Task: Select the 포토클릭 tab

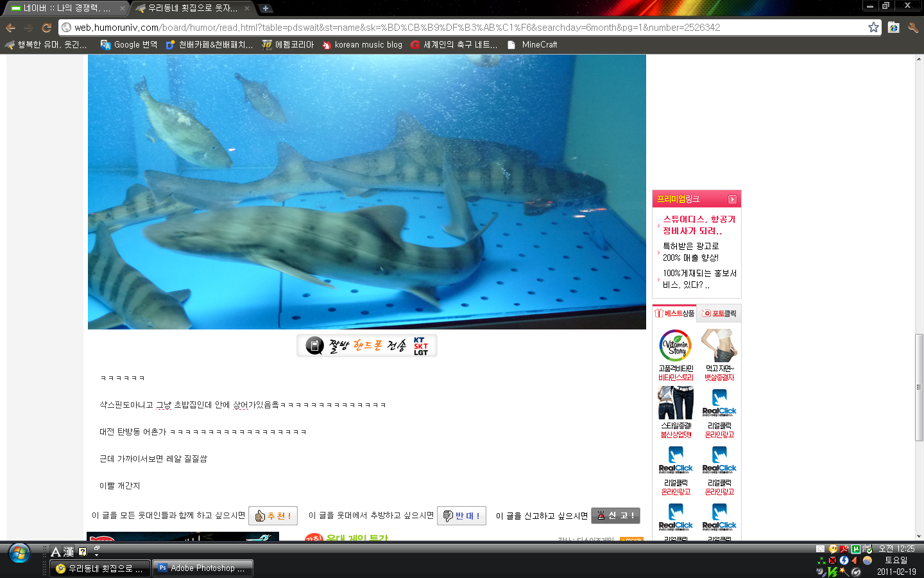Action: [719, 313]
